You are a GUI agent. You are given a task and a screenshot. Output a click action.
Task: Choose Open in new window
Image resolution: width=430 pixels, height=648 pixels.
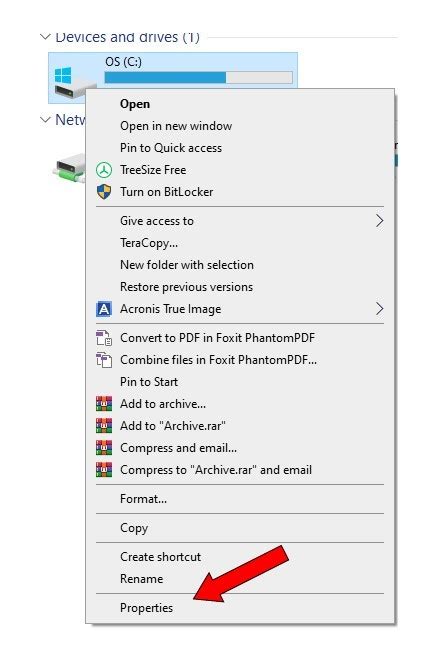(x=176, y=126)
